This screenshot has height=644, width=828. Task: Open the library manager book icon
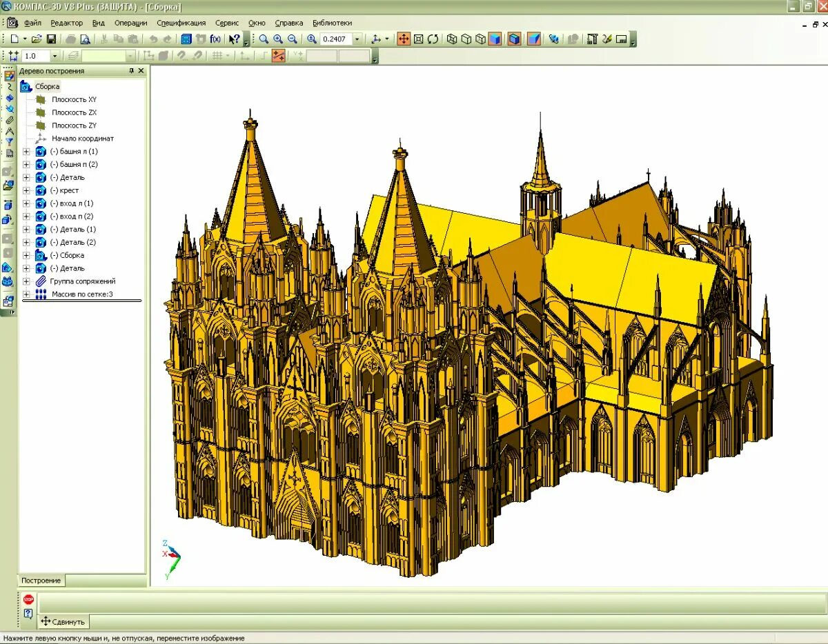(x=186, y=39)
